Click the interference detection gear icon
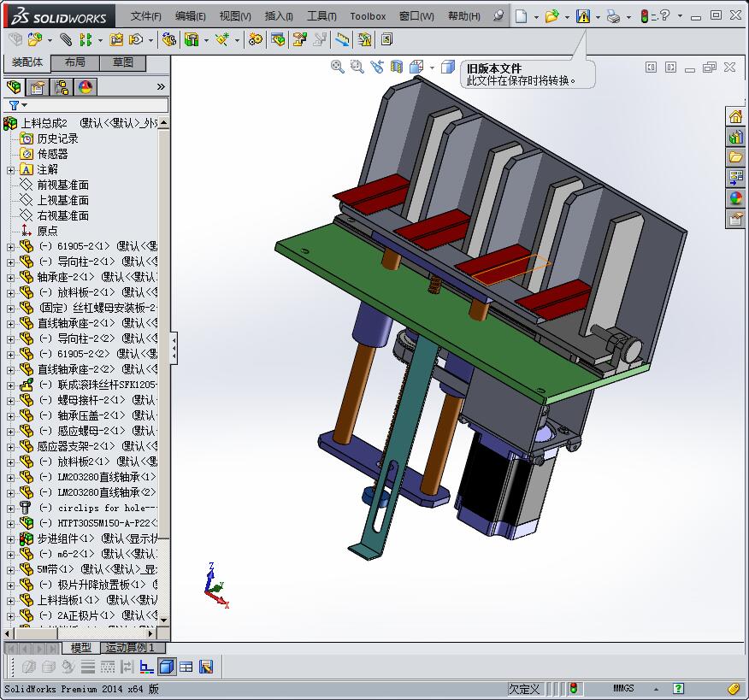 256,39
